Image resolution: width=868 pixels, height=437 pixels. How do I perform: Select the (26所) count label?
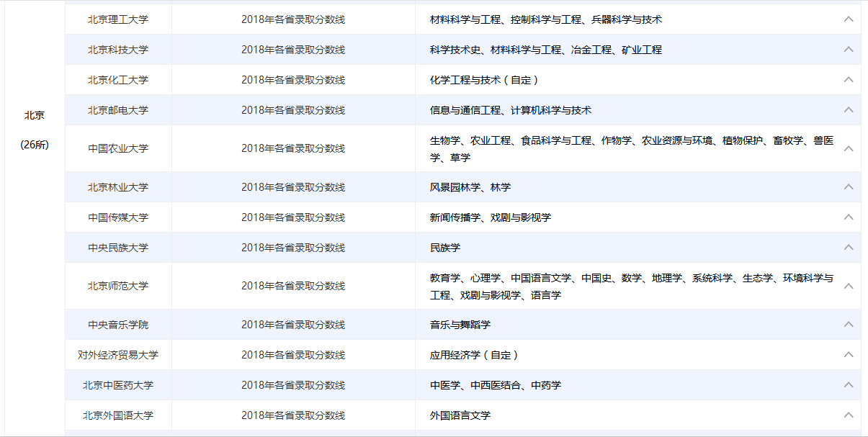(x=35, y=145)
